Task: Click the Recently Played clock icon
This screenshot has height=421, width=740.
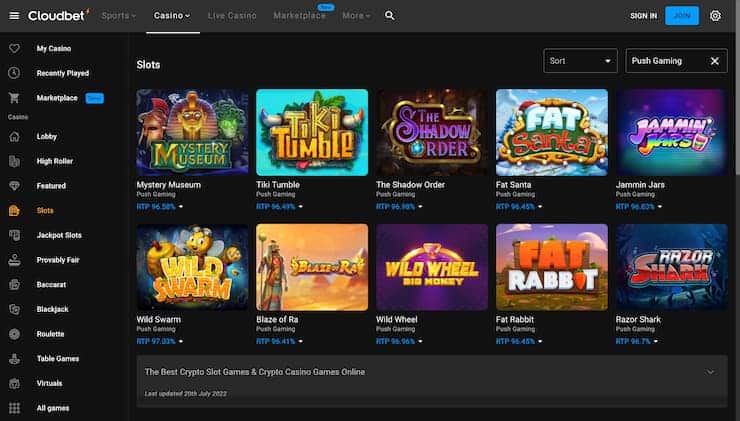Action: pyautogui.click(x=15, y=73)
